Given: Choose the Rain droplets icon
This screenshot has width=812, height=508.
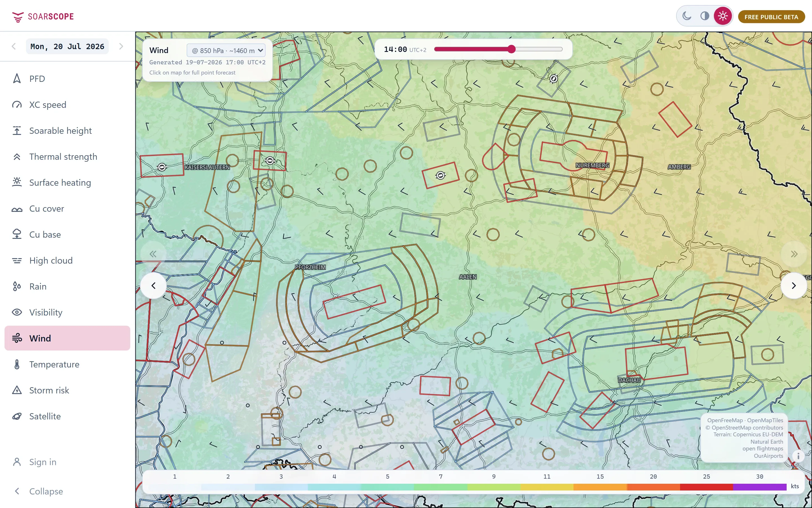Looking at the screenshot, I should [17, 286].
